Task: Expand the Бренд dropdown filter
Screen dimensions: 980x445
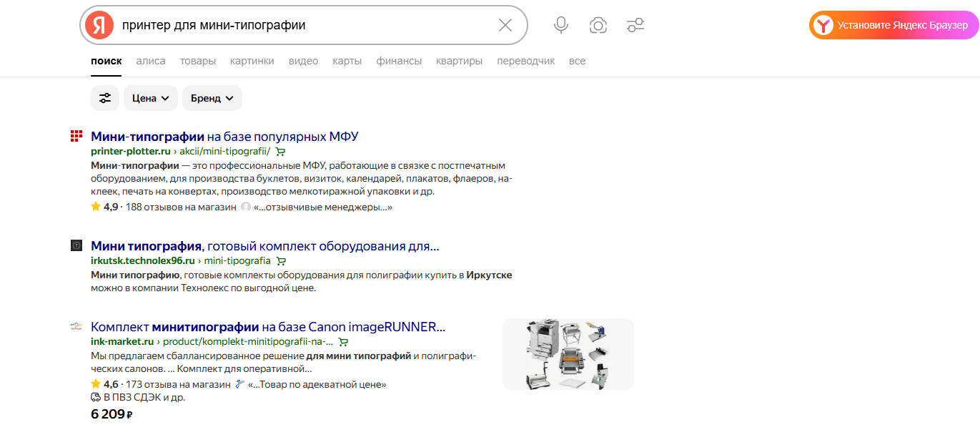Action: (212, 98)
